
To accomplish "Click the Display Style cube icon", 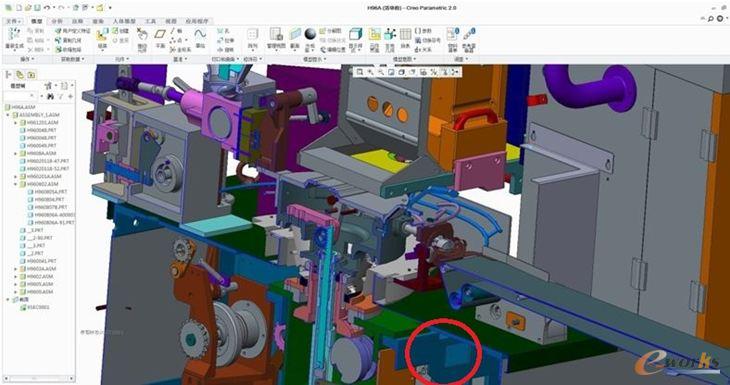I will pos(356,34).
